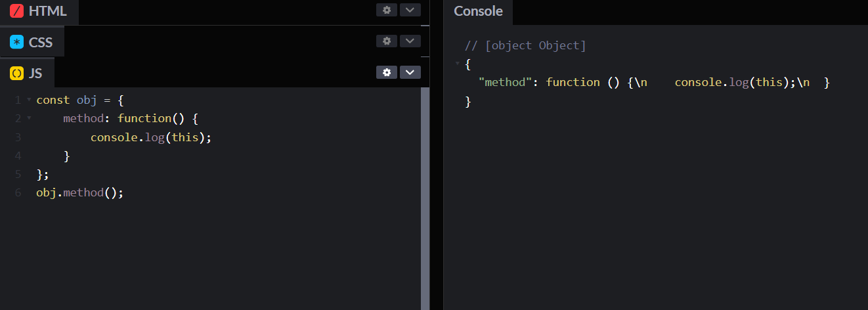Select the Console tab
Image resolution: width=868 pixels, height=310 pixels.
[478, 11]
